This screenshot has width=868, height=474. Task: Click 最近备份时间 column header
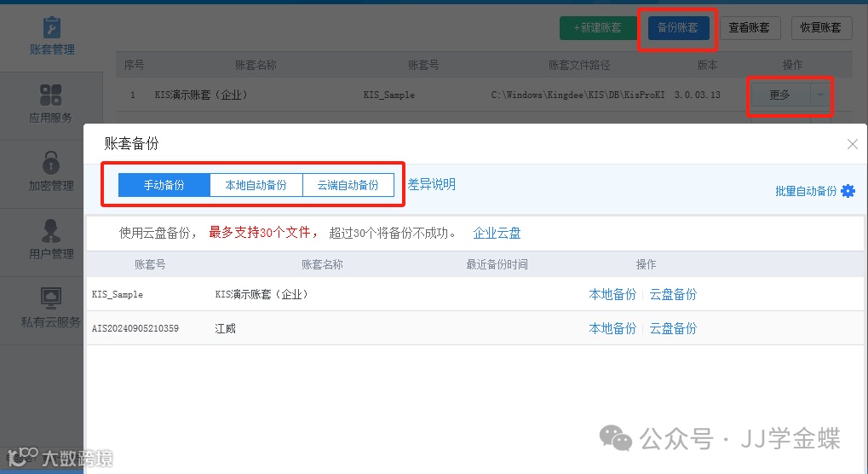[497, 264]
